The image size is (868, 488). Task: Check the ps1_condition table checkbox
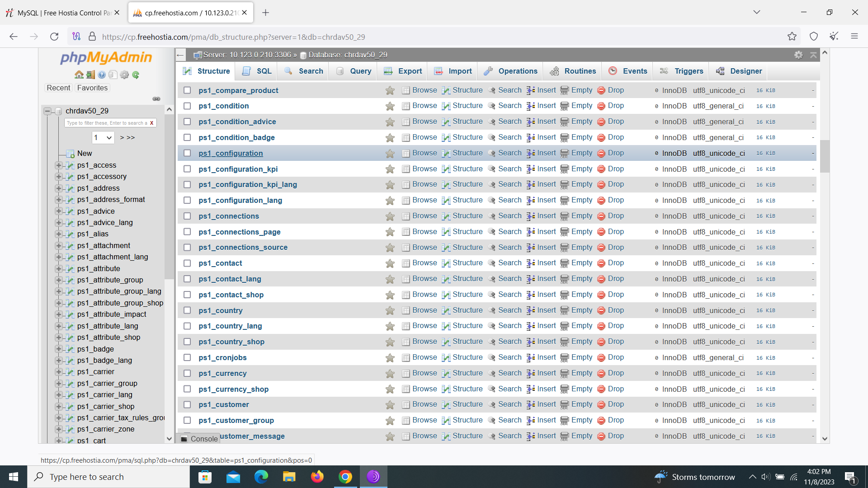point(187,106)
